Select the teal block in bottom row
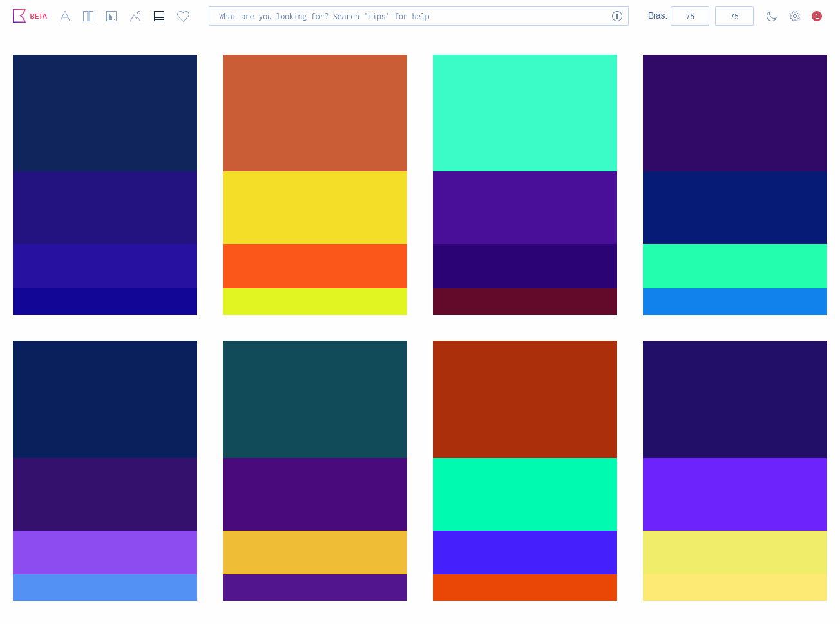 [x=314, y=399]
